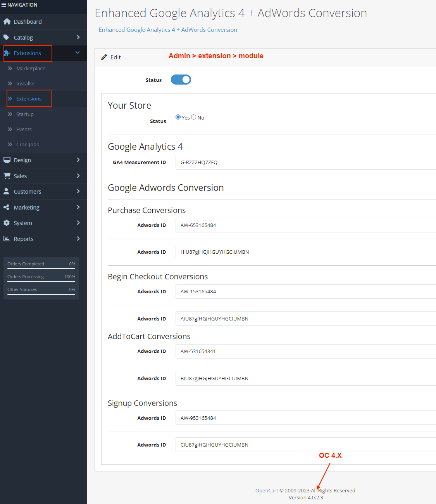The width and height of the screenshot is (436, 504).
Task: Expand the System menu chevron
Action: click(x=78, y=223)
